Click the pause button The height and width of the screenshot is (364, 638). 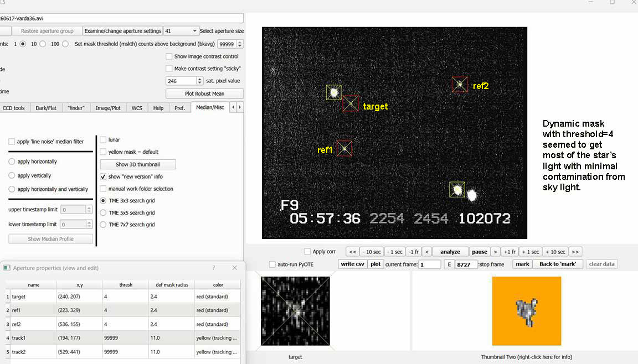479,252
